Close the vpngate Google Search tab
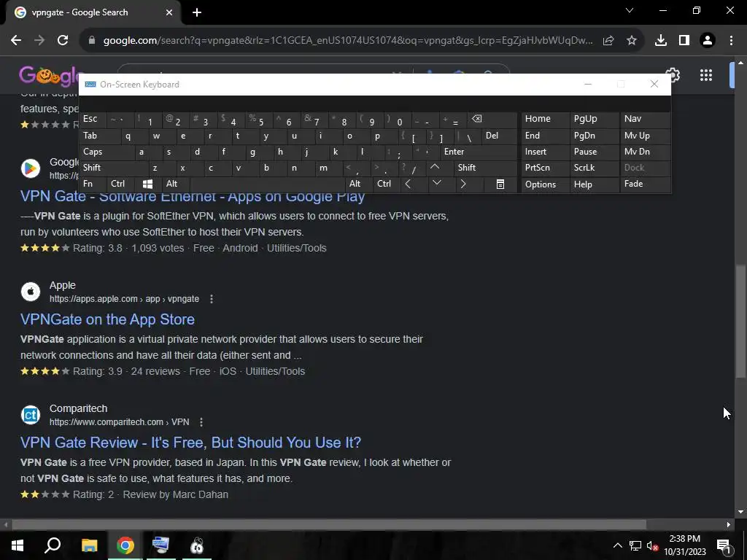747x560 pixels. click(169, 12)
